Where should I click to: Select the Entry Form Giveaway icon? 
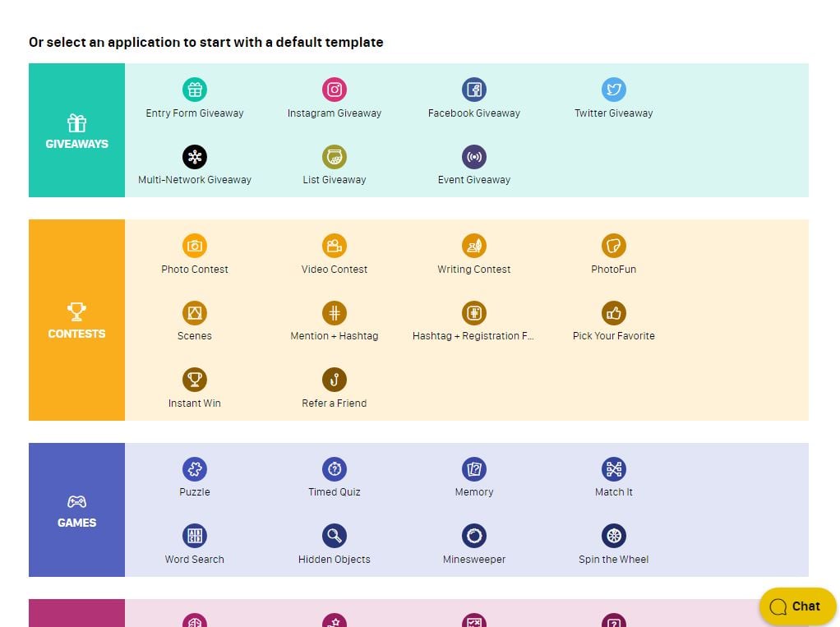[195, 90]
